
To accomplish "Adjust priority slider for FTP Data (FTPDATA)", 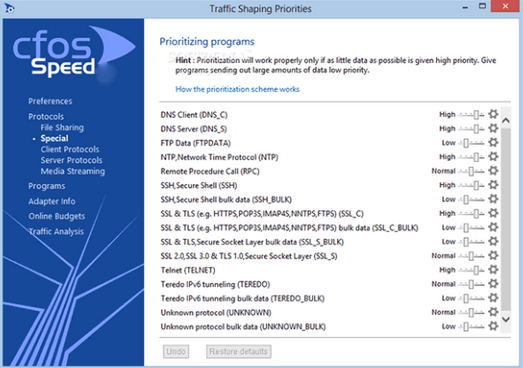I will point(471,143).
